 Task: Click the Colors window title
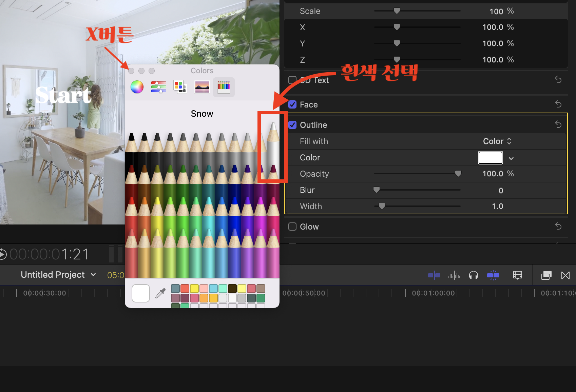point(202,71)
